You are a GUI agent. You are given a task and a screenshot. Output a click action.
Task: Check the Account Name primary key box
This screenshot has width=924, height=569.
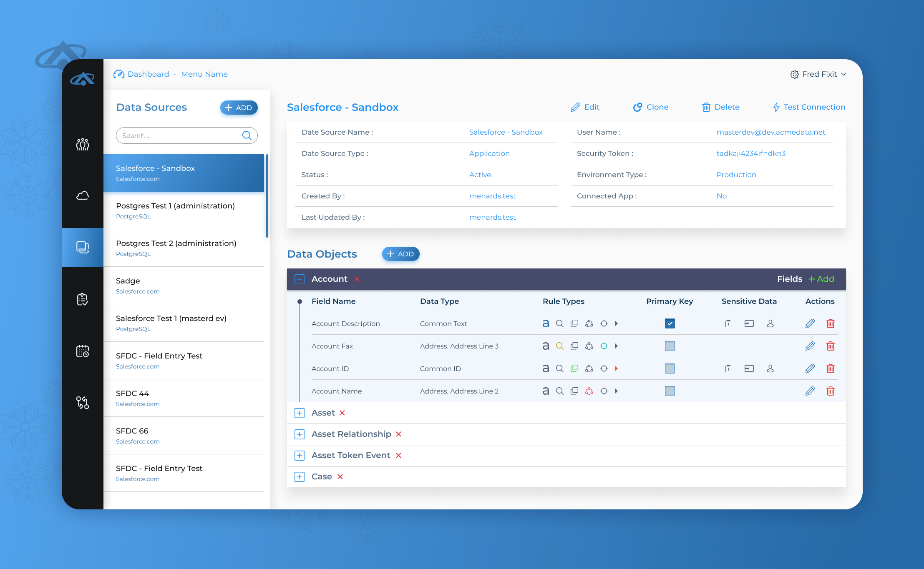(670, 391)
